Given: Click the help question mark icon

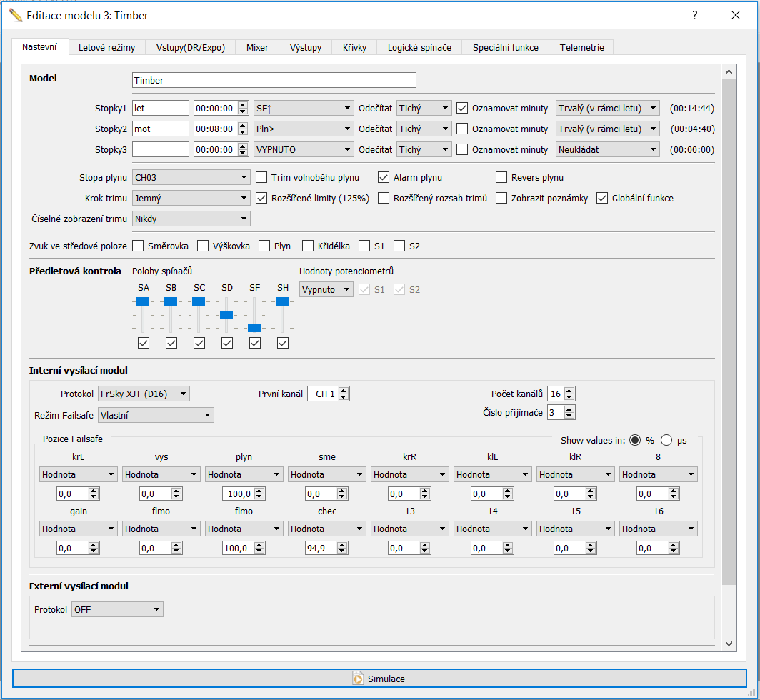Looking at the screenshot, I should (694, 16).
